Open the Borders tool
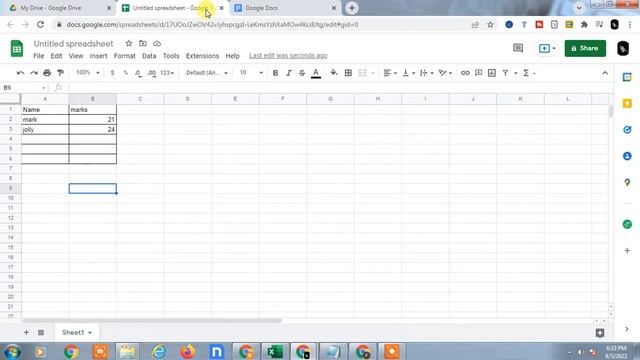 (348, 73)
